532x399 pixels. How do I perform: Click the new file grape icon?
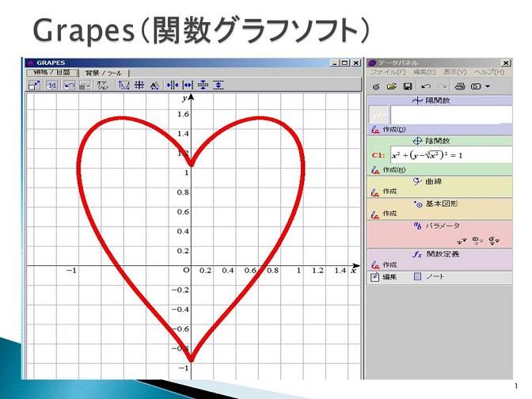click(376, 86)
